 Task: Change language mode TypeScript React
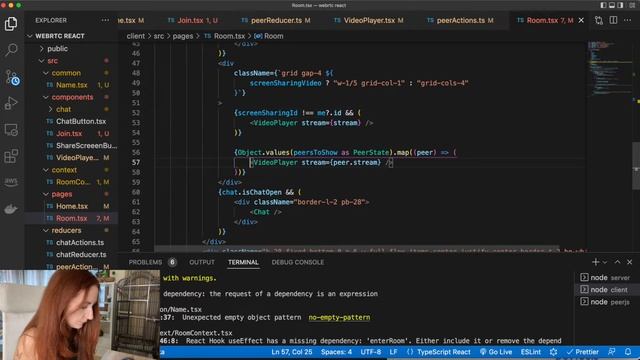(443, 352)
